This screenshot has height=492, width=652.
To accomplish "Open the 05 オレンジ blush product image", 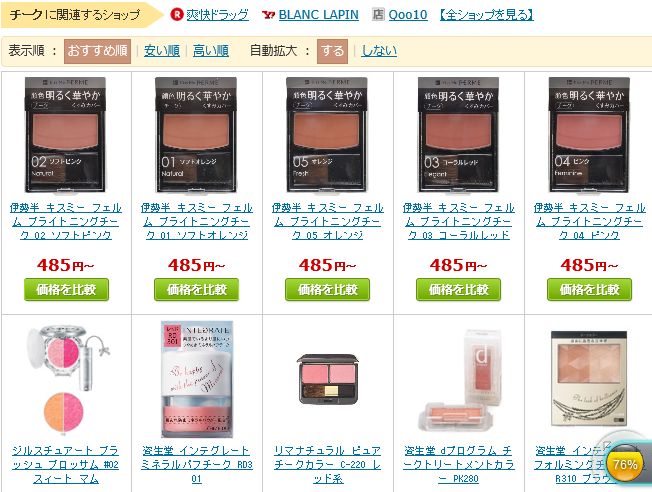I will (x=327, y=135).
